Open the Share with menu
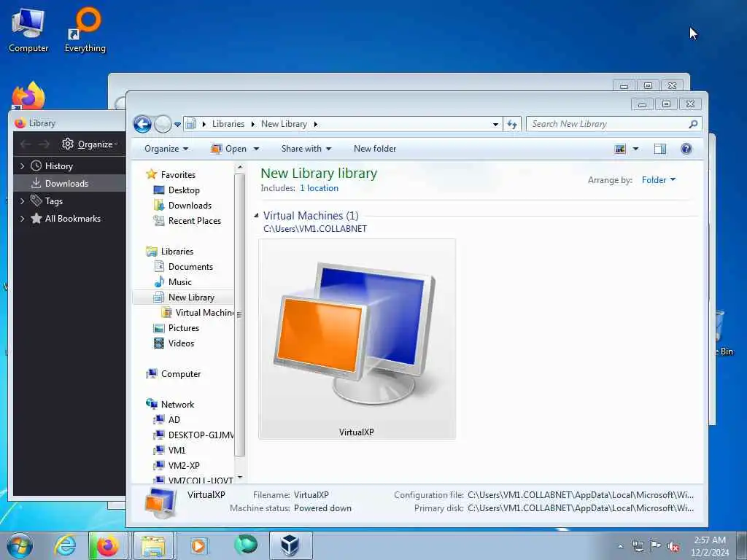Viewport: 747px width, 560px height. pos(306,149)
